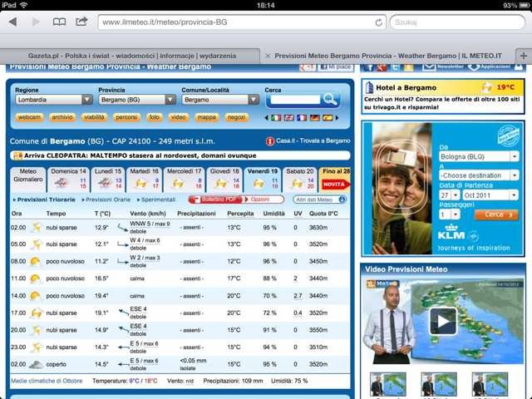Tap the Bollettino PDF button
The height and width of the screenshot is (399, 532).
215,199
